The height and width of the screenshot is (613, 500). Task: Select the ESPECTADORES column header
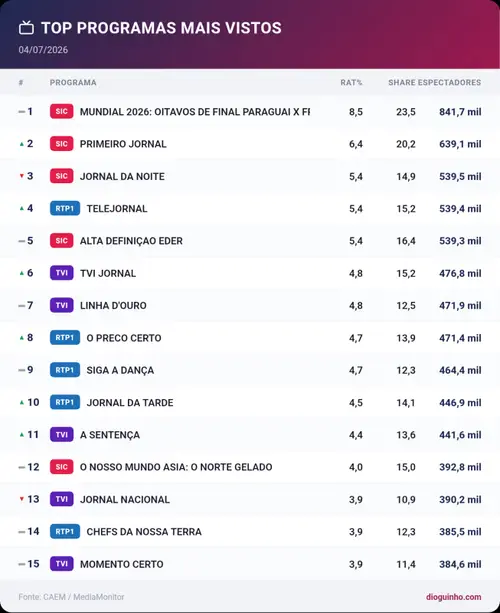coord(450,82)
